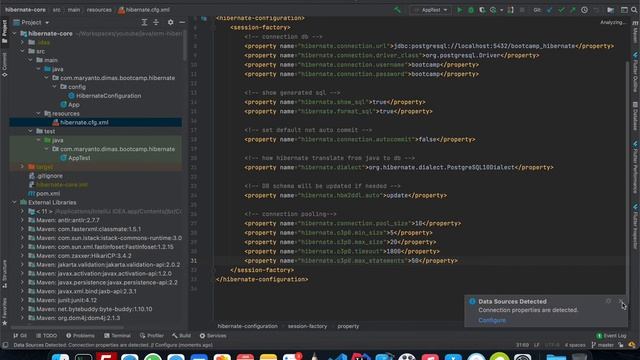The height and width of the screenshot is (360, 640).
Task: Click session-factory breadcrumb at editor bottom
Action: (x=307, y=326)
